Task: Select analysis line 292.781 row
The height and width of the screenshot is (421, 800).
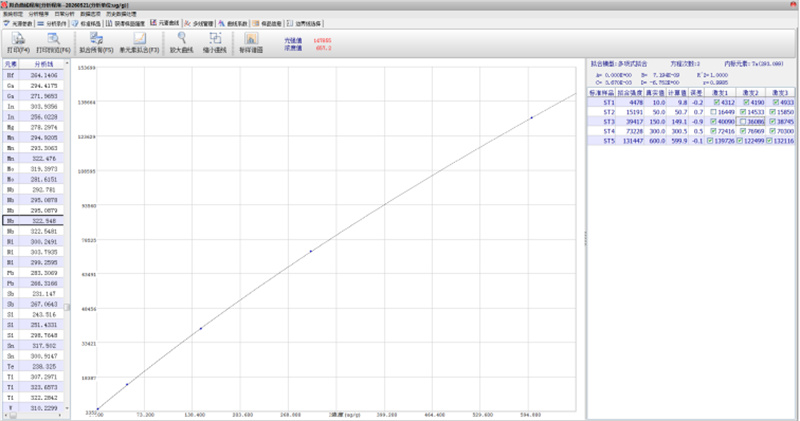Action: point(33,189)
